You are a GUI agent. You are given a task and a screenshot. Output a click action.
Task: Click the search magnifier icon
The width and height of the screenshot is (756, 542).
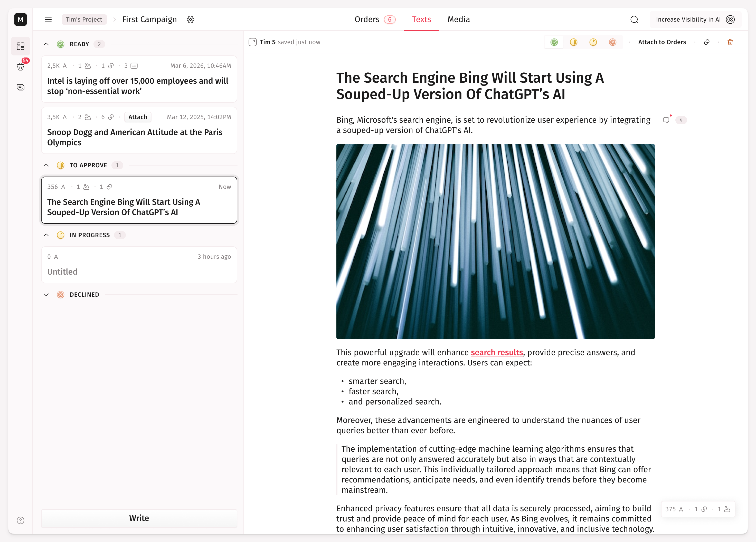click(634, 19)
